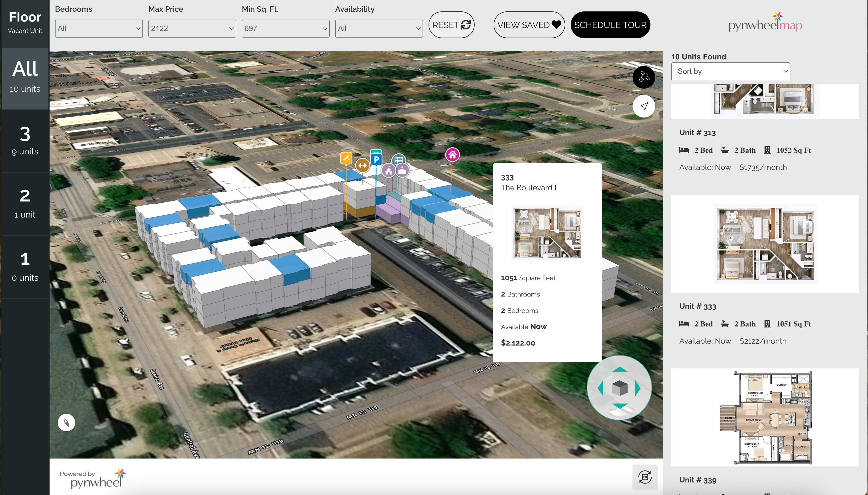Viewport: 868px width, 495px height.
Task: Click the location arrow navigation icon
Action: [644, 106]
